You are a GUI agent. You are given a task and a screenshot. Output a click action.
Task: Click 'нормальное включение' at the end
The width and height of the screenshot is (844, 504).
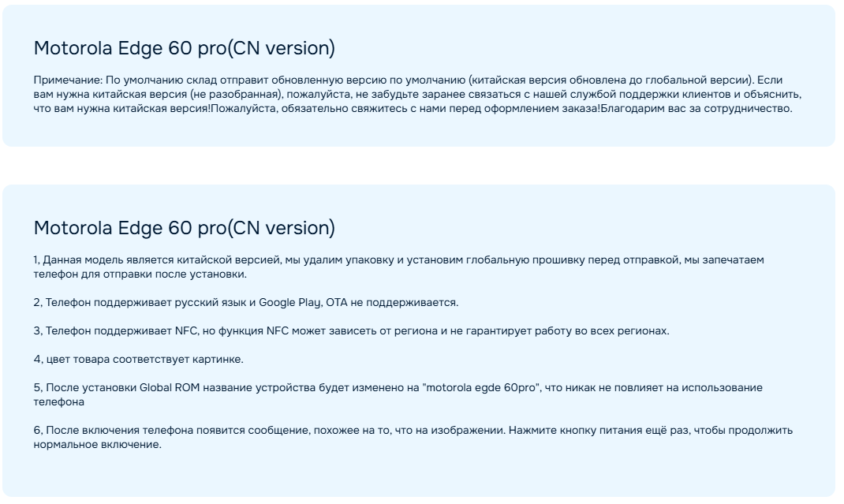pos(98,444)
